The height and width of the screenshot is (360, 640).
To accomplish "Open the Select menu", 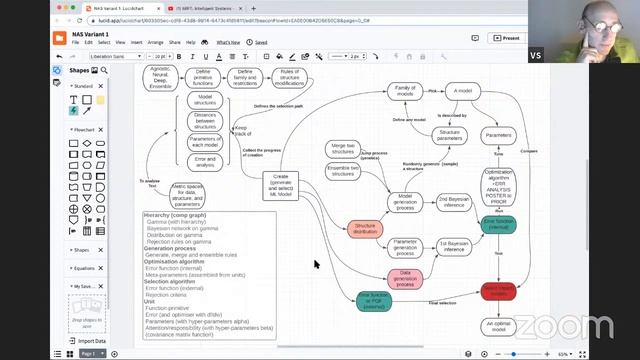I will click(104, 42).
